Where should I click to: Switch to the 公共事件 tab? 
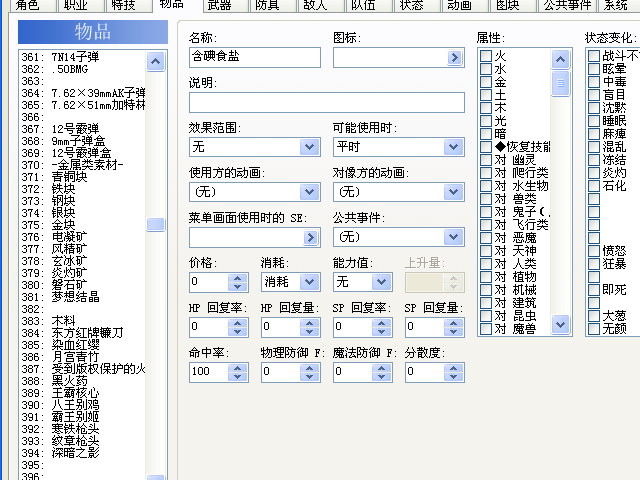567,5
